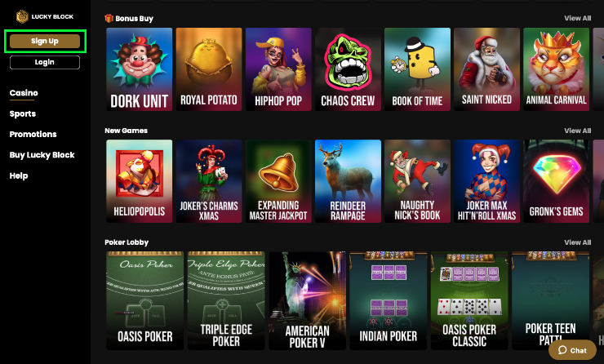
Task: Open the Help menu item
Action: [19, 175]
